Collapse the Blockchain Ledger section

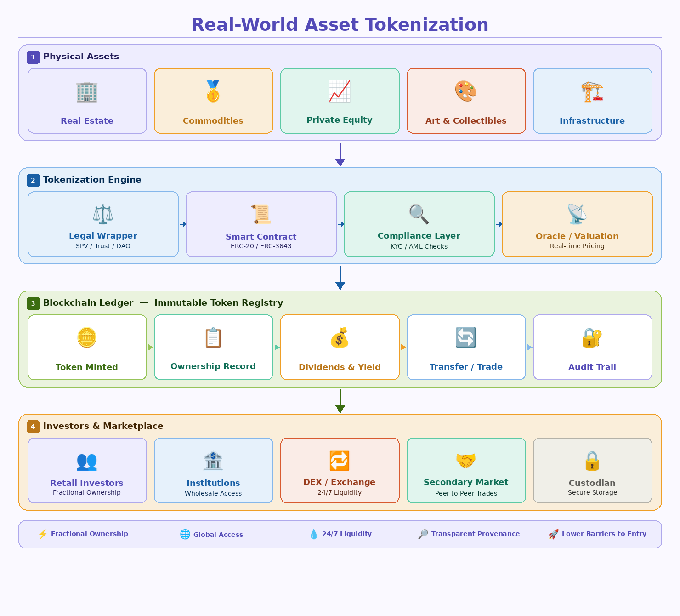click(89, 303)
